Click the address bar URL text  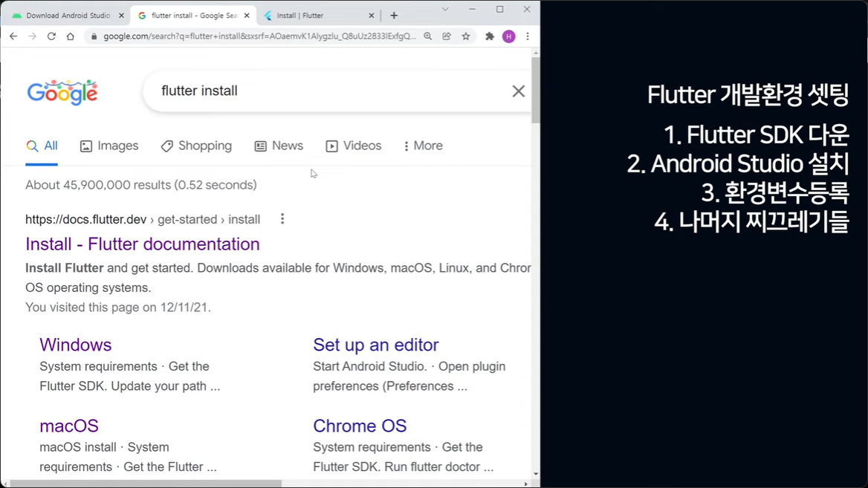pos(259,36)
